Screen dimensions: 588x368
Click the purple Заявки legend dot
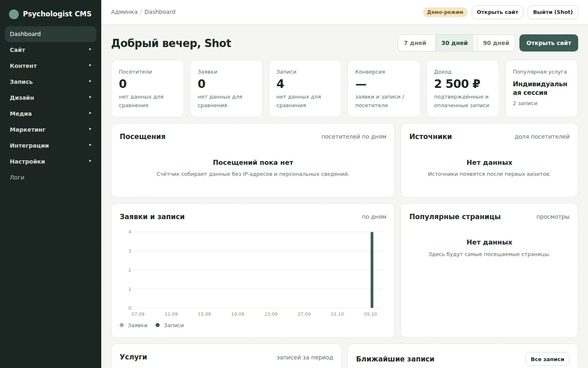tap(122, 325)
